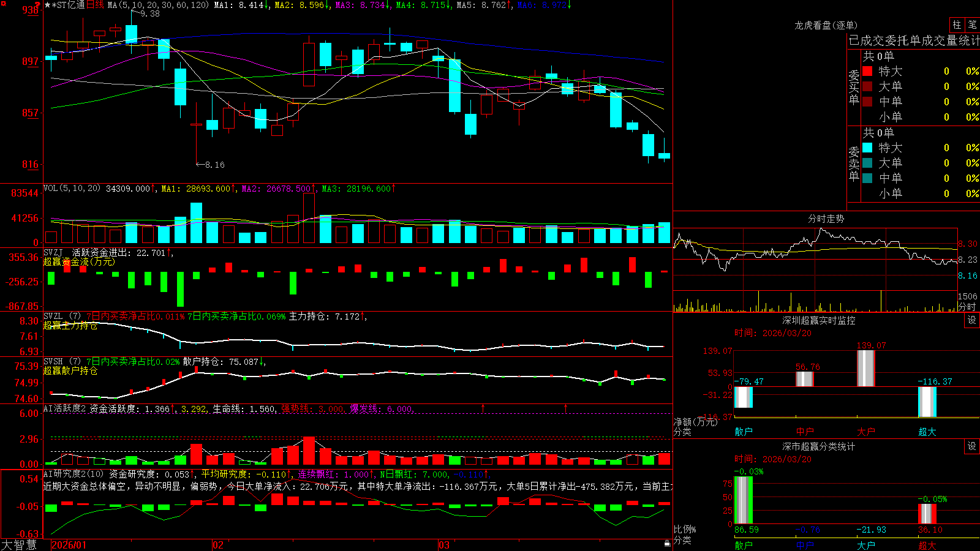Click the -116.37 超大 bar in 深圳超赢实时监控
Image resolution: width=980 pixels, height=551 pixels.
[x=927, y=402]
